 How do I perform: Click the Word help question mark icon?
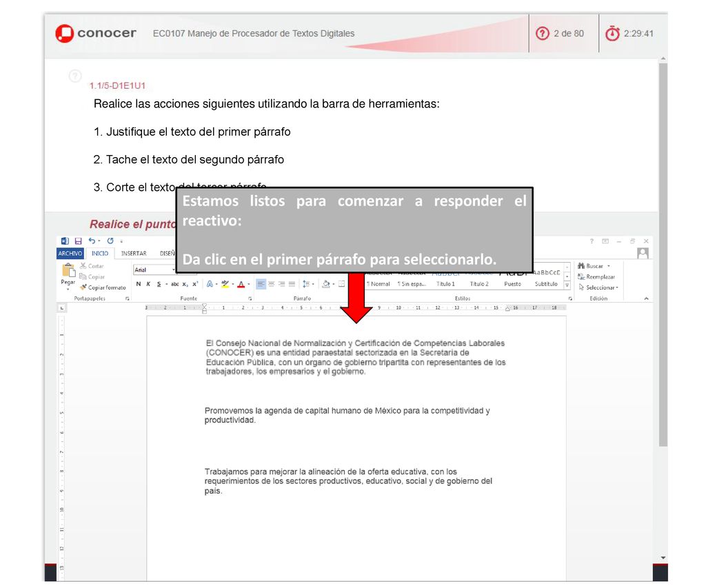click(x=592, y=241)
